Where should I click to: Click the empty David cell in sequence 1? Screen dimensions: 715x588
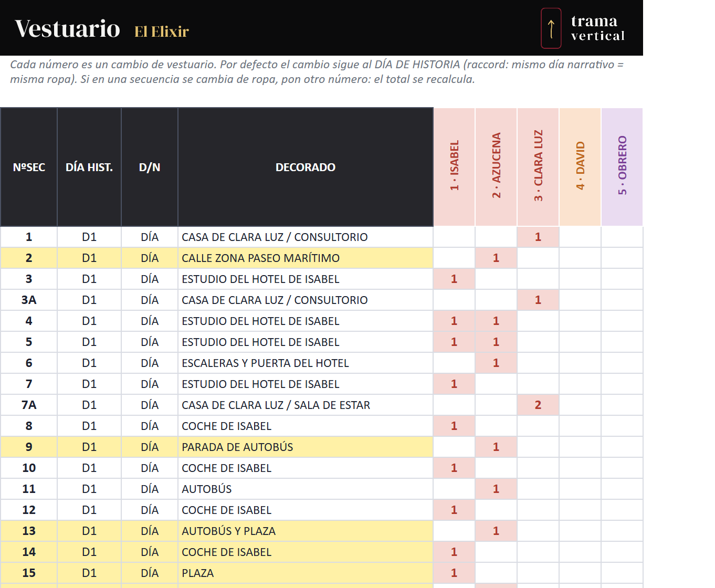click(x=580, y=237)
